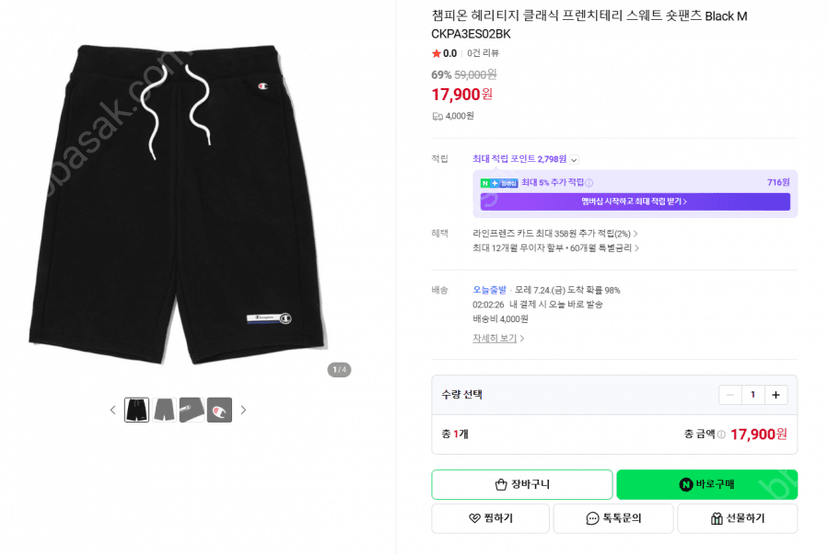Open 톡톡문의 chat inquiry

tap(614, 519)
